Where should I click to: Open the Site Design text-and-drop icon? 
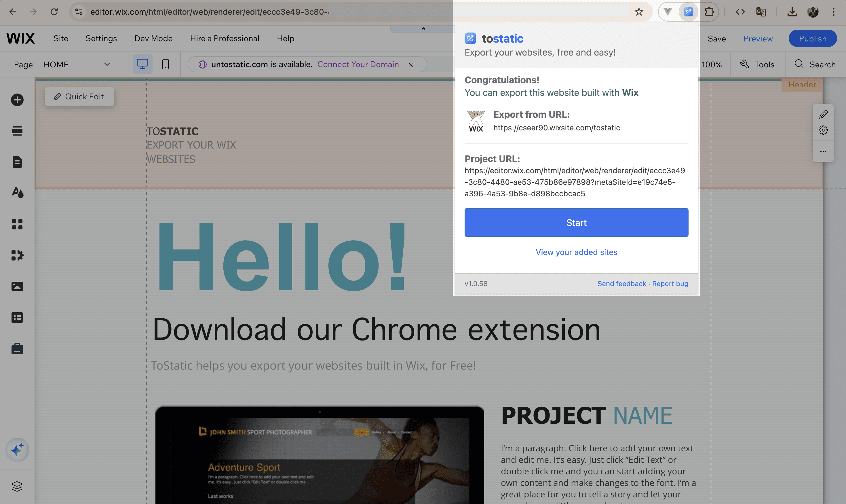17,193
